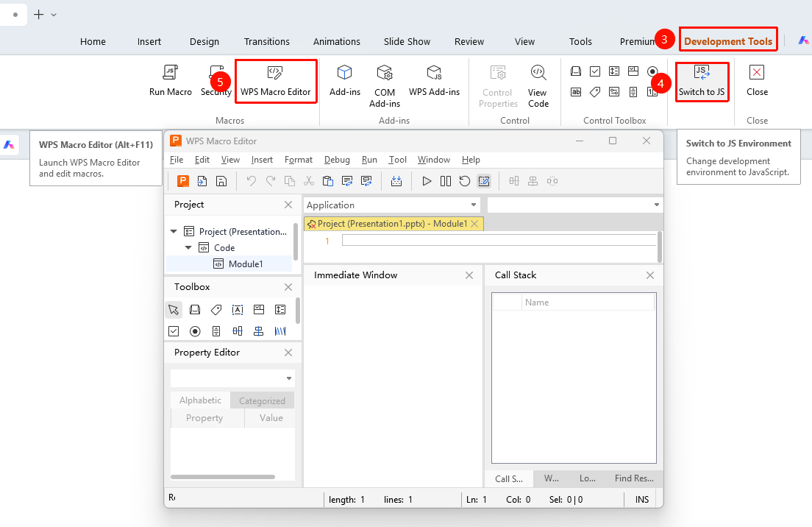Viewport: 812px width, 527px height.
Task: Close the Immediate Window panel
Action: click(469, 275)
